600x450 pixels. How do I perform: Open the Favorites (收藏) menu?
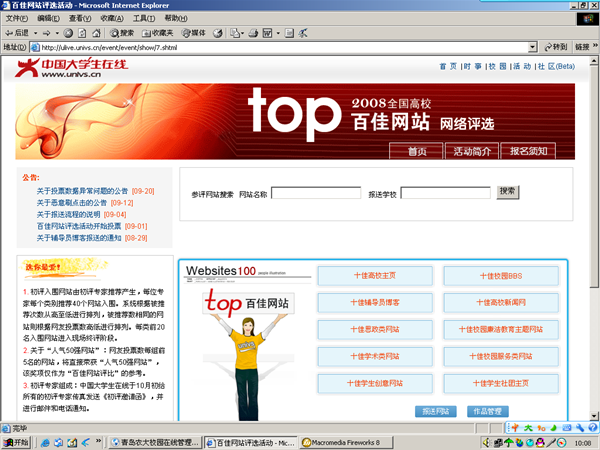pyautogui.click(x=112, y=18)
